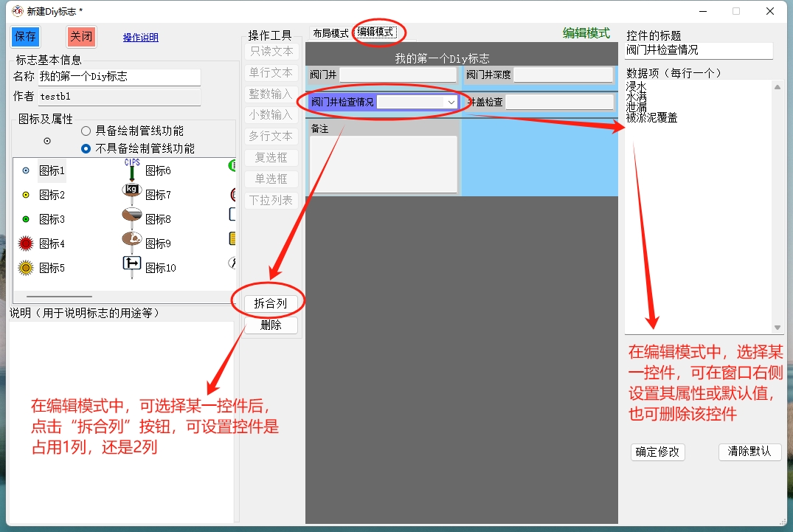
Task: Enable 具备绘制管线功能 radio option
Action: [x=86, y=131]
